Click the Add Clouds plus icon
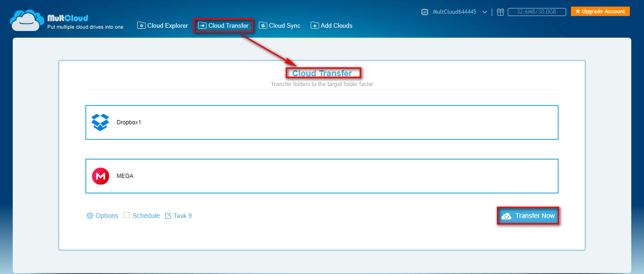Image resolution: width=644 pixels, height=274 pixels. tap(314, 25)
